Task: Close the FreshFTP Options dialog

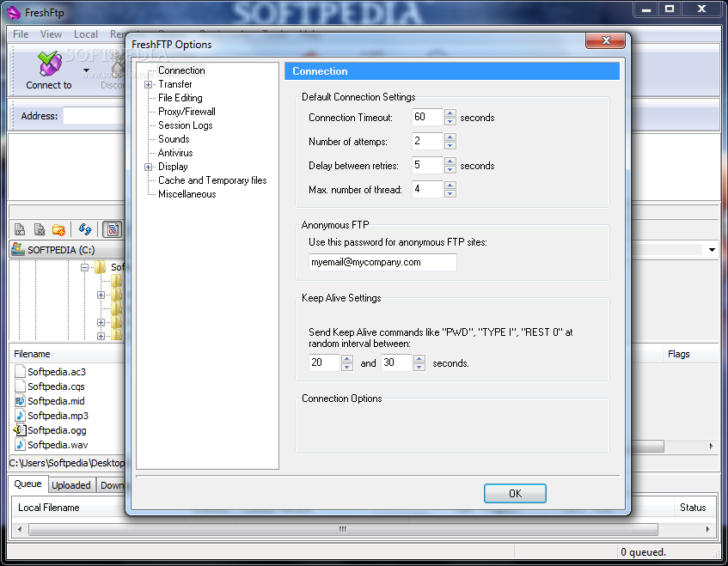Action: (x=605, y=40)
